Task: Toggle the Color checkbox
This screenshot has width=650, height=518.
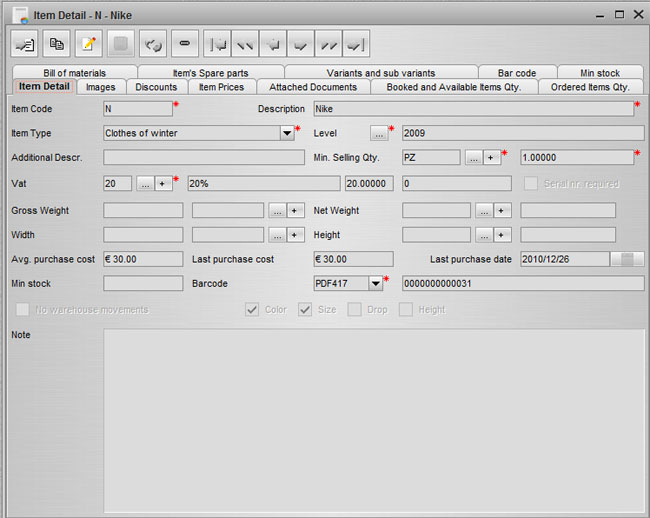Action: point(252,310)
